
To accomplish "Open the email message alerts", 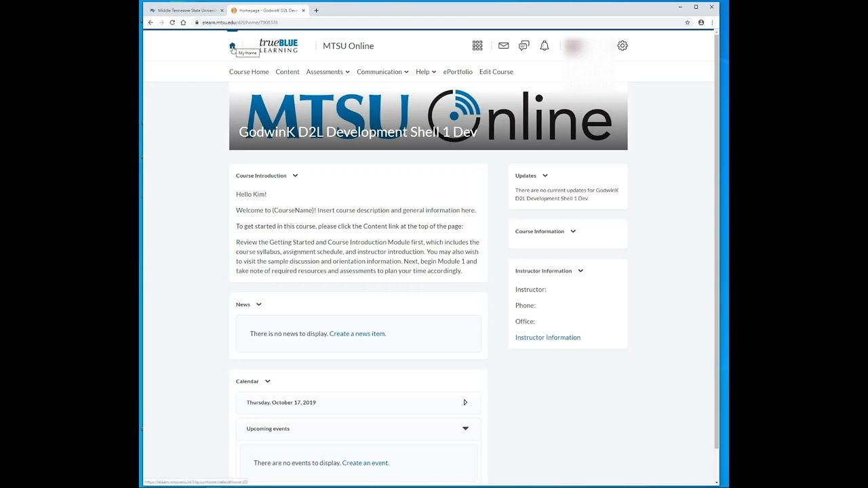I will tap(503, 45).
